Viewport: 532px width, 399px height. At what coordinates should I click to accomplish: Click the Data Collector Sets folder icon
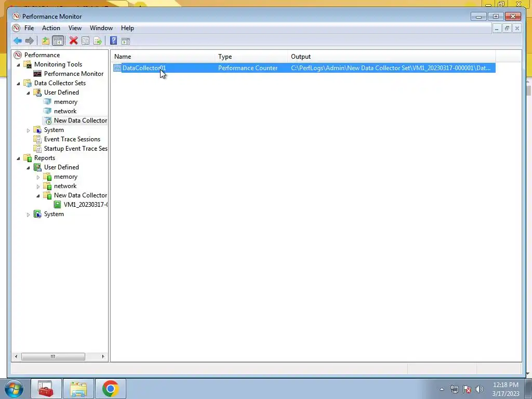click(x=28, y=83)
